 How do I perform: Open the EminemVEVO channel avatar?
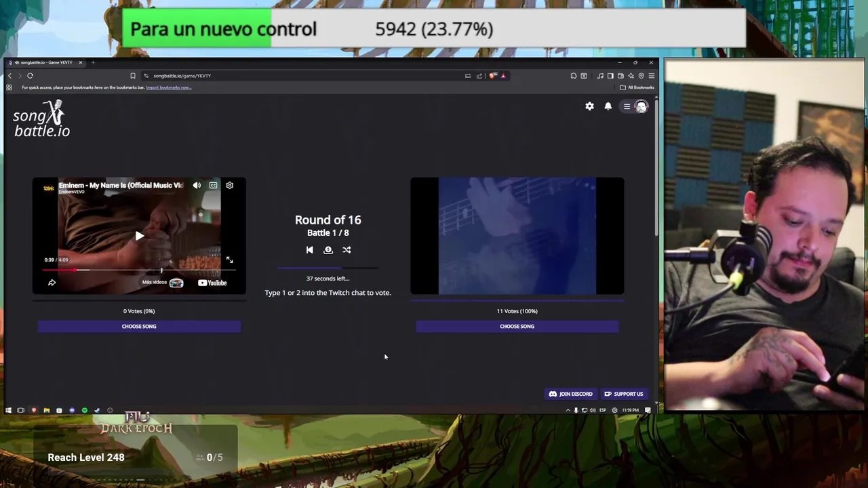point(49,188)
